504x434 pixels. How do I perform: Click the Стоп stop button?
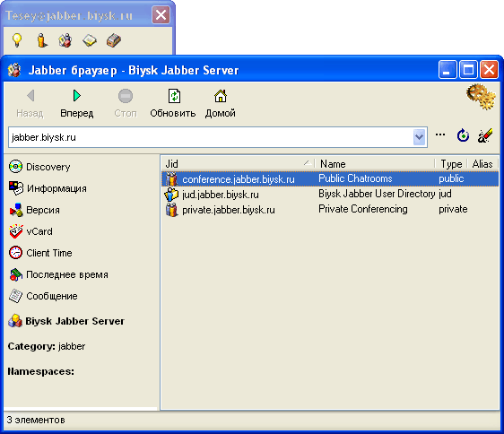coord(126,103)
